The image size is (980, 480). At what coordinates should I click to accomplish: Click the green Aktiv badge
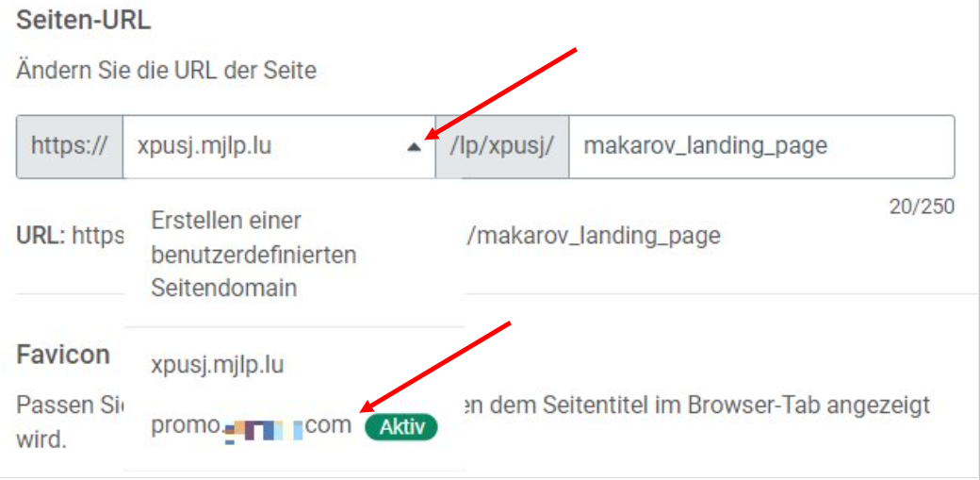(400, 427)
